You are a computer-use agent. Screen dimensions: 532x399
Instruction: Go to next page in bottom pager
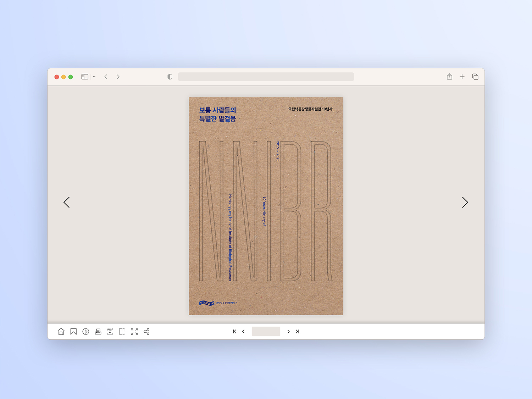click(288, 332)
